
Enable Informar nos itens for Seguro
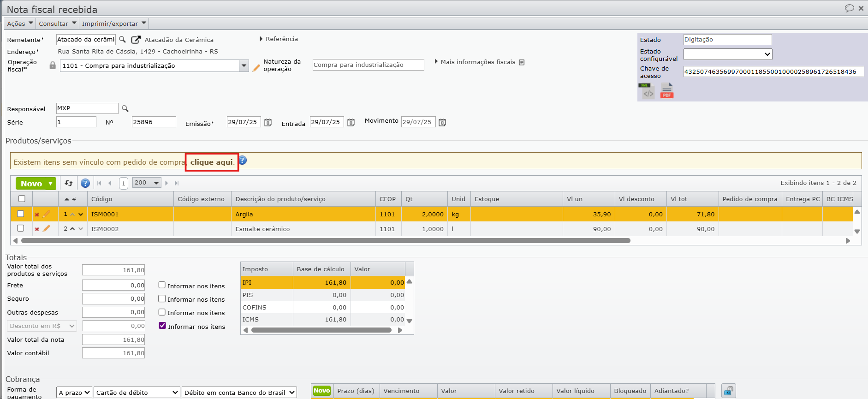pos(162,298)
